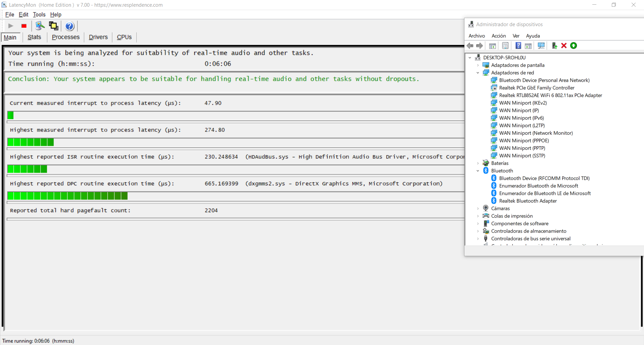644x345 pixels.
Task: Click the Cámaras webcam icon
Action: (x=486, y=208)
